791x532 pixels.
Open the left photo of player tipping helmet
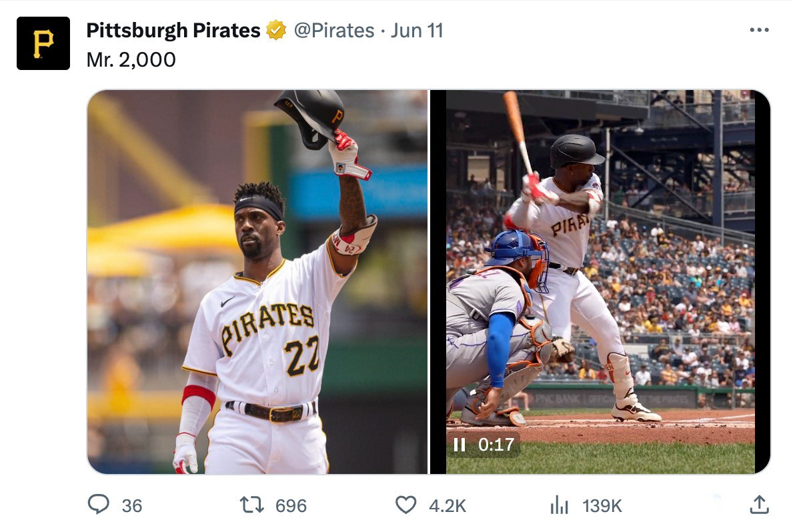coord(257,281)
